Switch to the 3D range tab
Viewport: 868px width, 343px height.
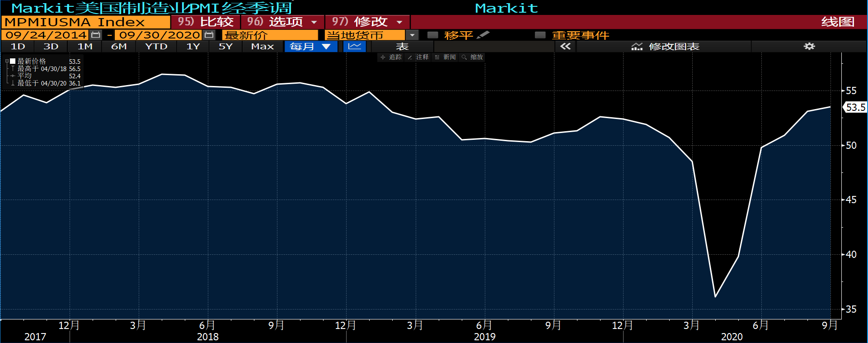coord(51,46)
